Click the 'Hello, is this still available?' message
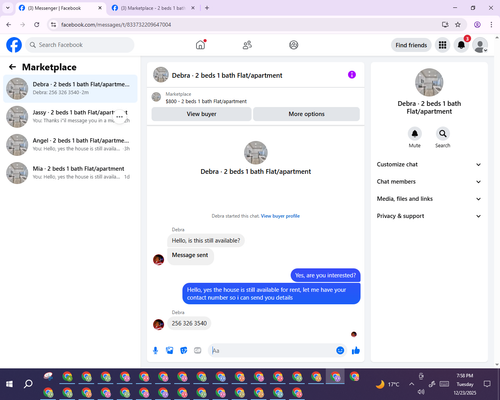The width and height of the screenshot is (500, 400). pos(206,240)
